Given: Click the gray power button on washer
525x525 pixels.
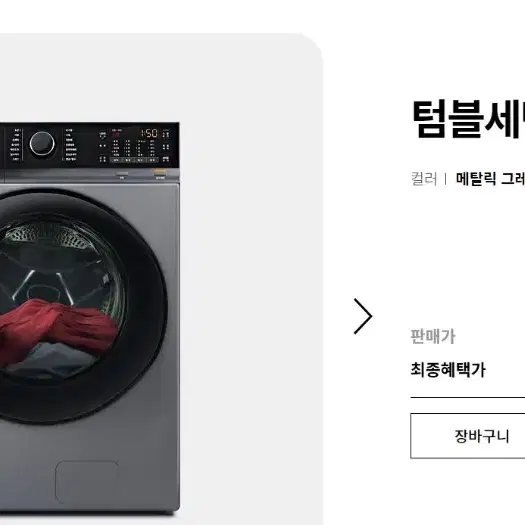Looking at the screenshot, I should (122, 173).
